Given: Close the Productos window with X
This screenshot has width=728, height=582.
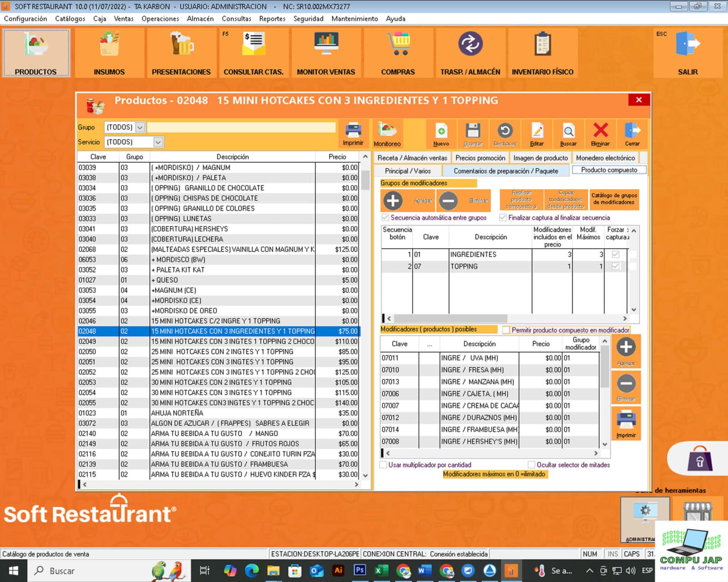Looking at the screenshot, I should [x=639, y=100].
